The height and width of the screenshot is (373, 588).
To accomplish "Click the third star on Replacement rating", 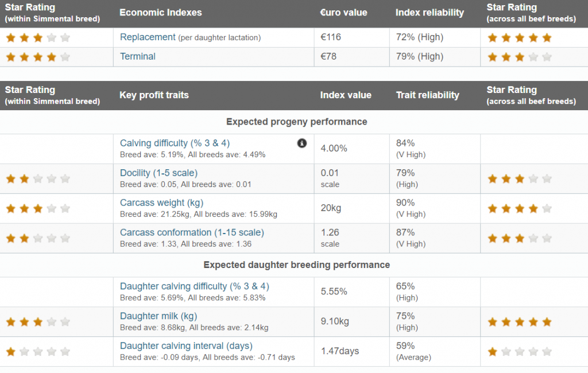I will [37, 37].
